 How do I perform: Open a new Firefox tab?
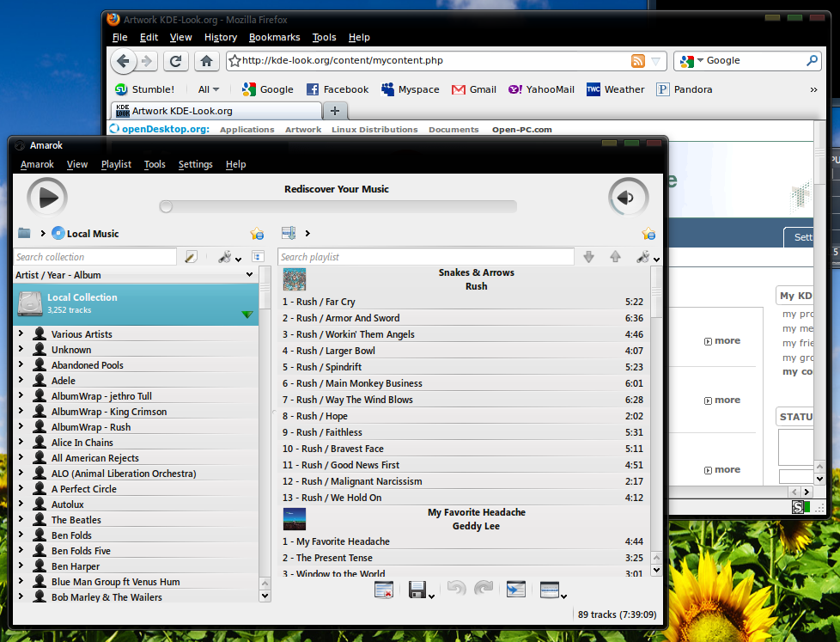(x=335, y=111)
